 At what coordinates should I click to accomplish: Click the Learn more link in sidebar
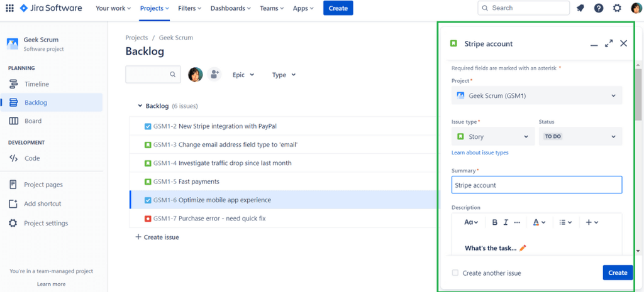(x=52, y=284)
